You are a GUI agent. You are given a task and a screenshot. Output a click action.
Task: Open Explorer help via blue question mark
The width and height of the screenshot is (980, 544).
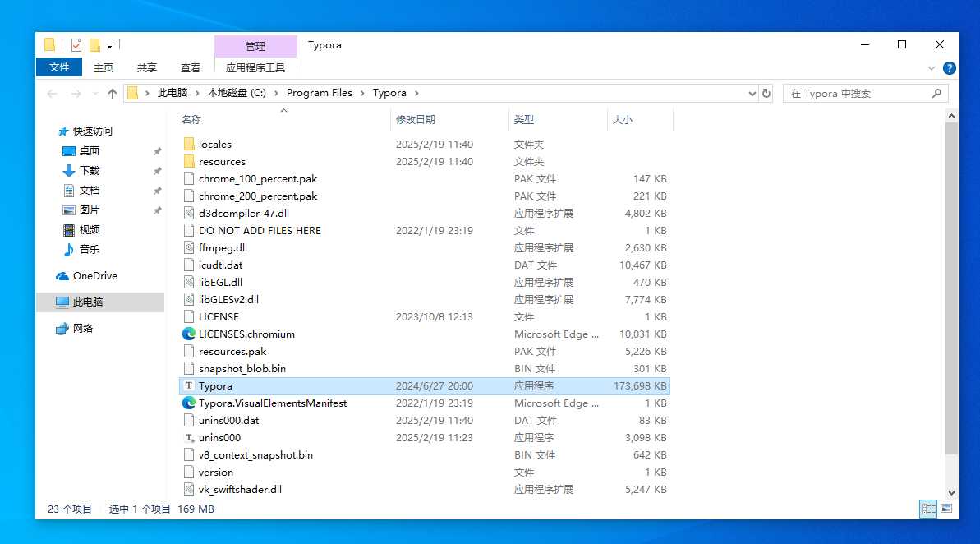click(x=949, y=68)
